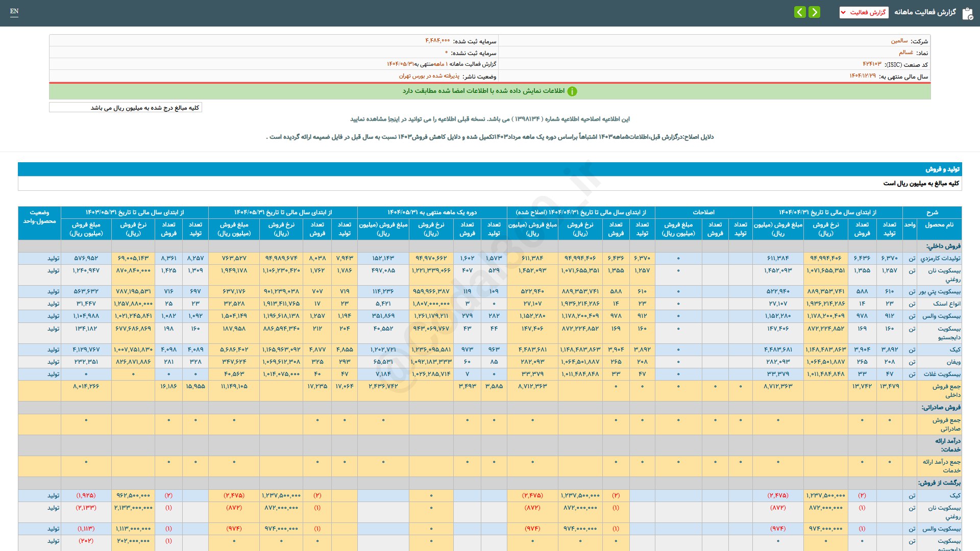
Task: Click the million-rial note box كليه مبالغ درج شده
Action: (126, 108)
